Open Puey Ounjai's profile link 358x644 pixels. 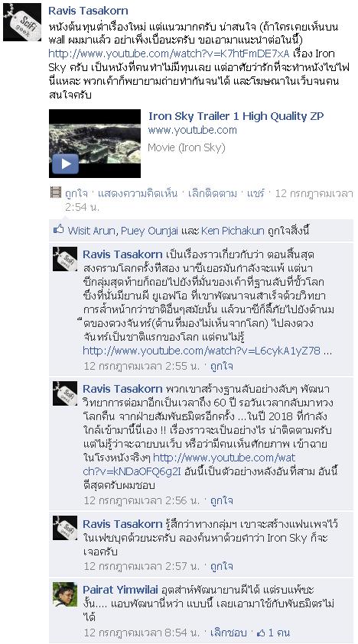tap(149, 231)
